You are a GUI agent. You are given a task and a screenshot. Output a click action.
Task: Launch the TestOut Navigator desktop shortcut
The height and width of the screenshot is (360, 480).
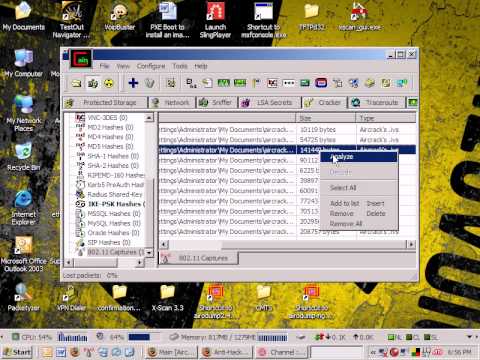tap(71, 20)
